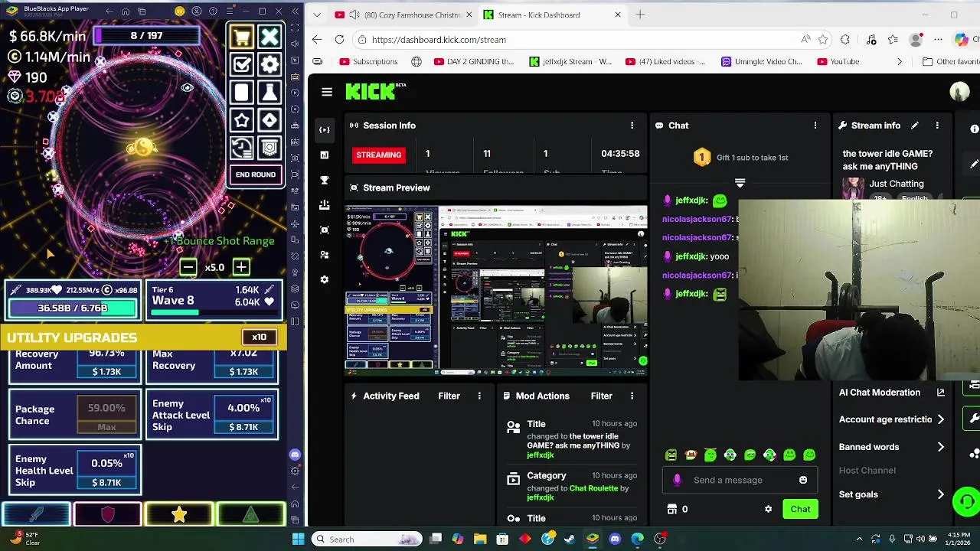This screenshot has height=551, width=980.
Task: Open Mod Actions Filter
Action: 601,396
